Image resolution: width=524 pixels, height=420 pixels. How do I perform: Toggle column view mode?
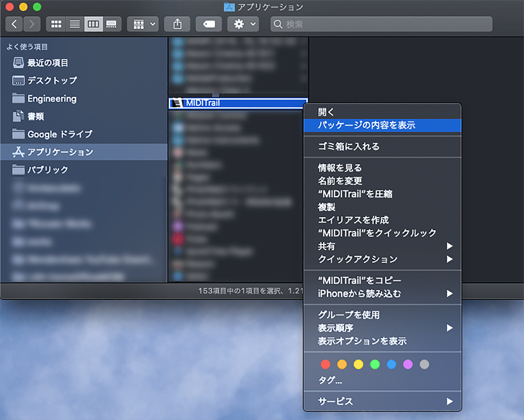tap(93, 24)
